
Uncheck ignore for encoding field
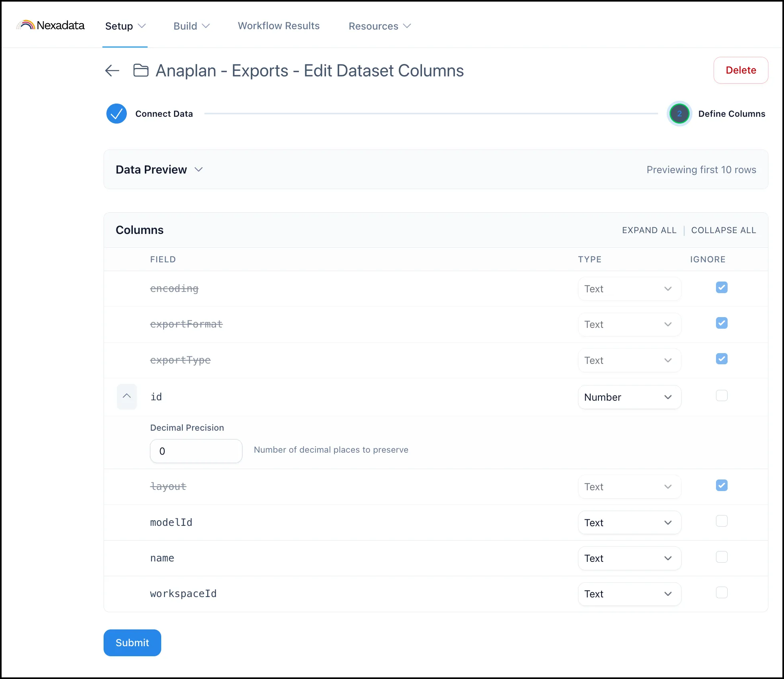(x=722, y=288)
